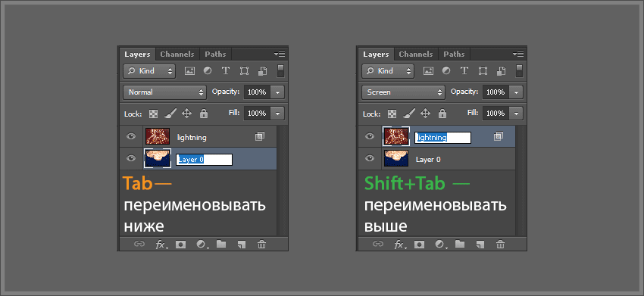Click type layer filter icon in left panel
Screen dimensions: 644x296
(x=226, y=70)
